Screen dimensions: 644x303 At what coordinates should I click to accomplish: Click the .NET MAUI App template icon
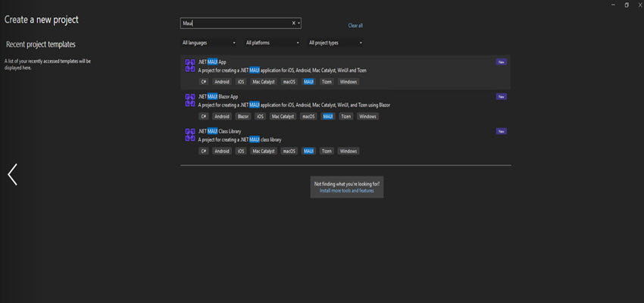[x=189, y=65]
